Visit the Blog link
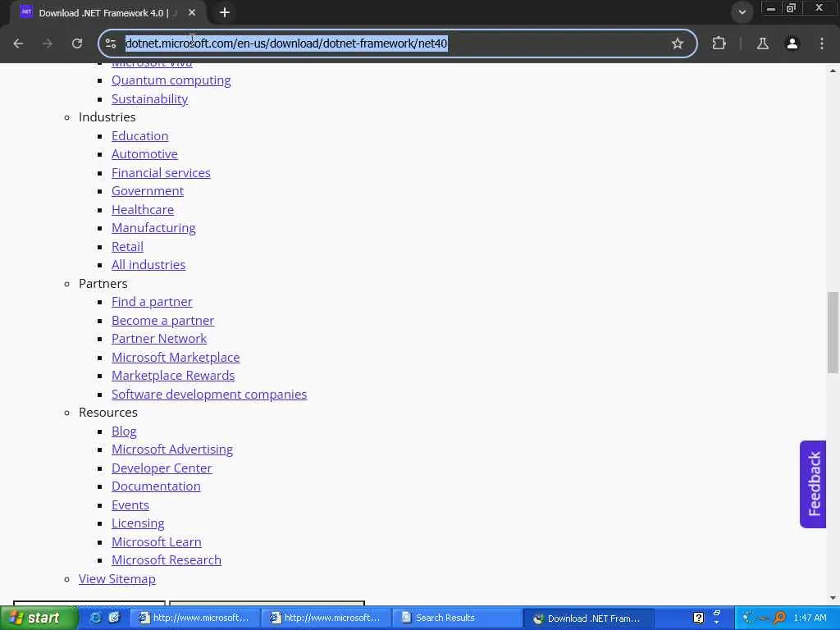Viewport: 840px width, 630px height. 124,431
